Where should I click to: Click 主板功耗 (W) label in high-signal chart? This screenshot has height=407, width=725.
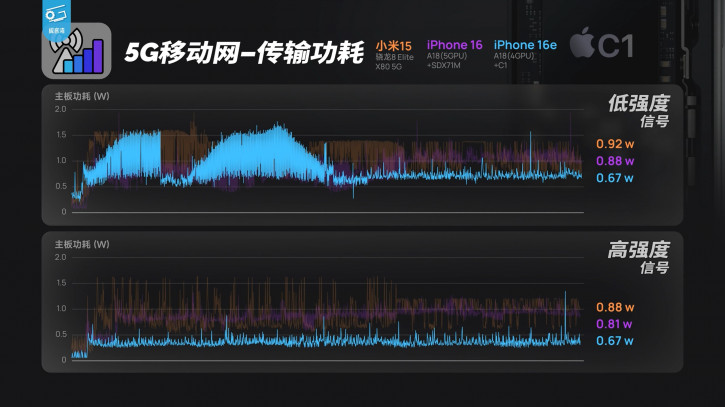[82, 244]
